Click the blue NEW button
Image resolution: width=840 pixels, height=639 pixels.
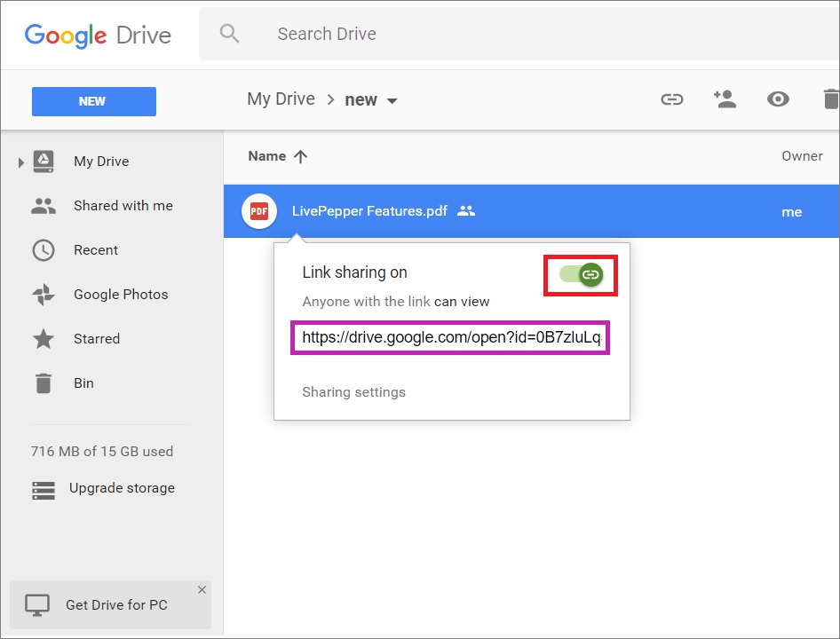click(x=94, y=101)
